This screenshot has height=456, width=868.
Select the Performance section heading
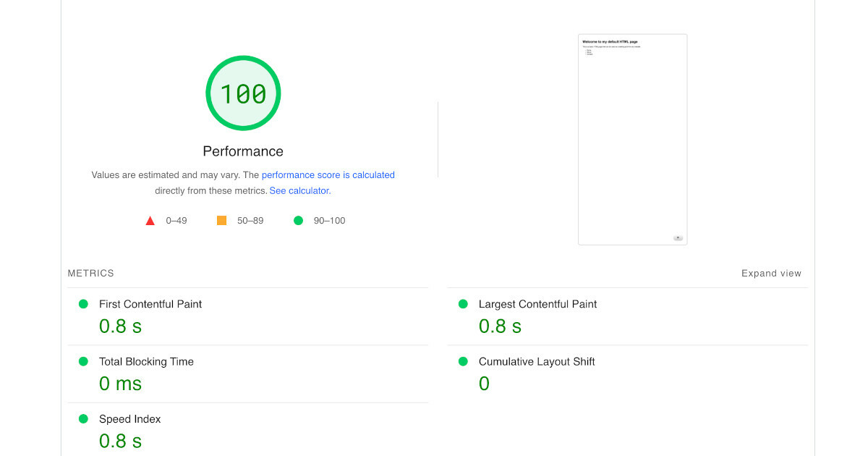point(242,151)
